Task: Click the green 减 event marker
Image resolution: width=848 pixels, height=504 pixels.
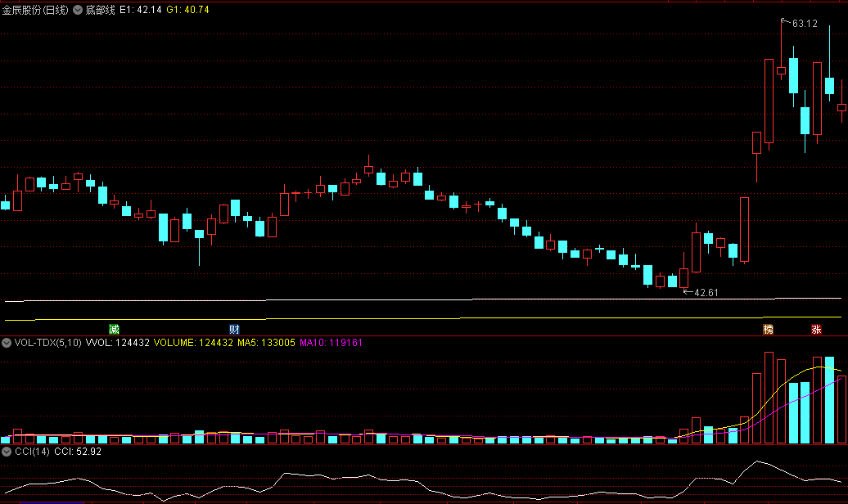Action: (114, 330)
